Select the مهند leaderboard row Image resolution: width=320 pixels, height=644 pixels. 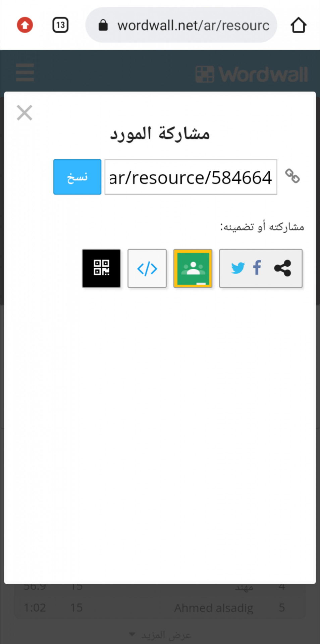tap(160, 587)
